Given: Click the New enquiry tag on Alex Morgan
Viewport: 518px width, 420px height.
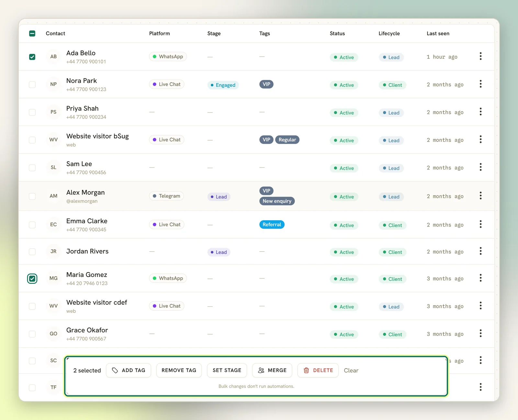Looking at the screenshot, I should click(277, 201).
